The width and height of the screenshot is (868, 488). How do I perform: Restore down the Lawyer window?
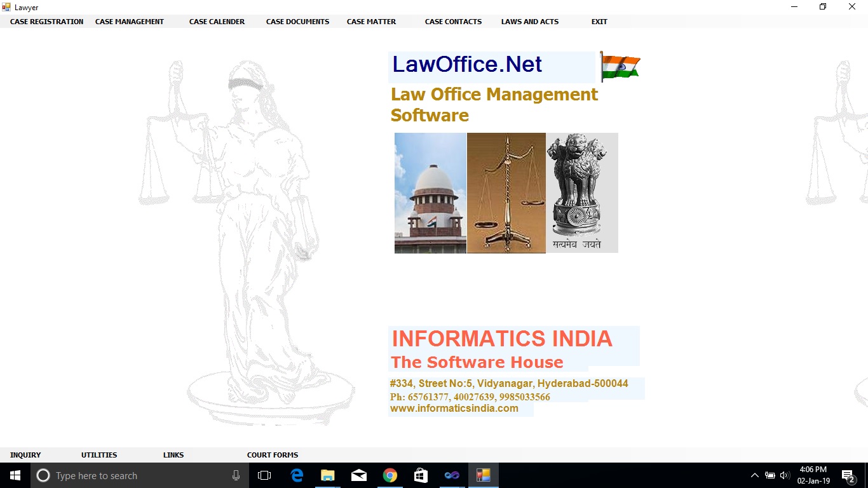pos(823,7)
